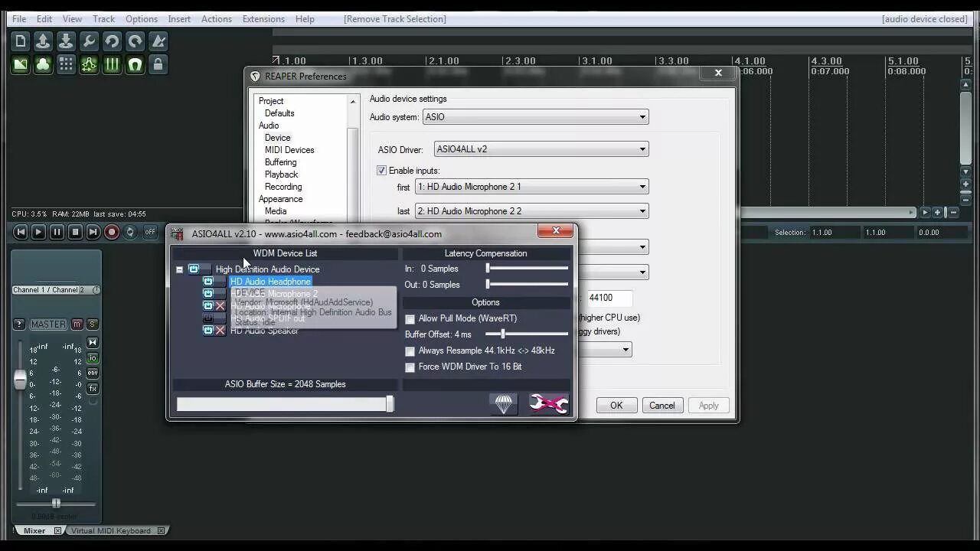Image resolution: width=980 pixels, height=551 pixels.
Task: Toggle the transport repeat loop icon
Action: coord(130,232)
